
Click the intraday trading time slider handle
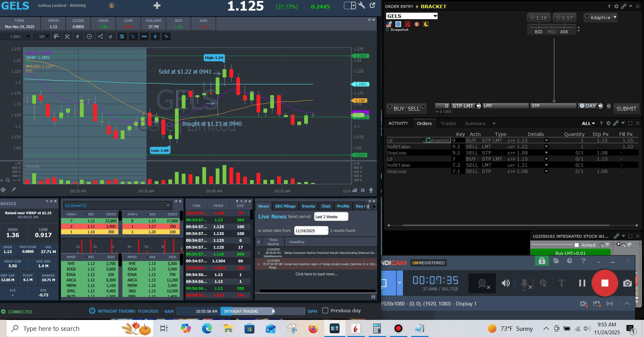273,311
